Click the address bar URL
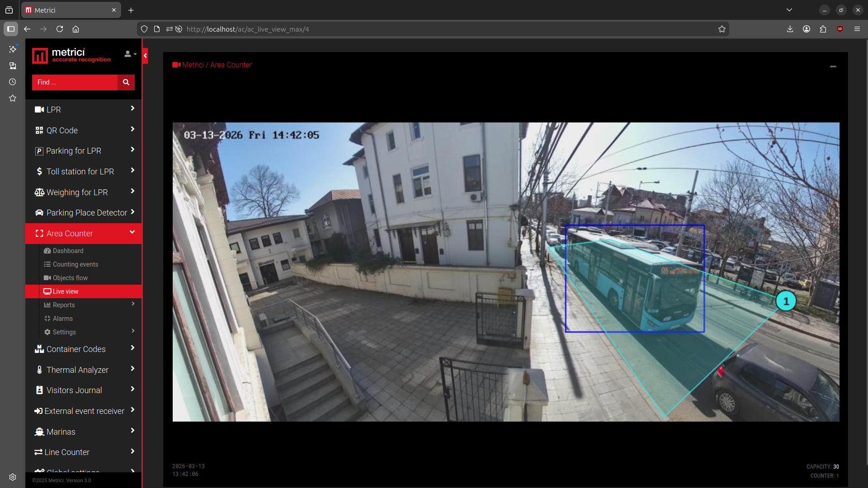This screenshot has height=488, width=868. 248,29
